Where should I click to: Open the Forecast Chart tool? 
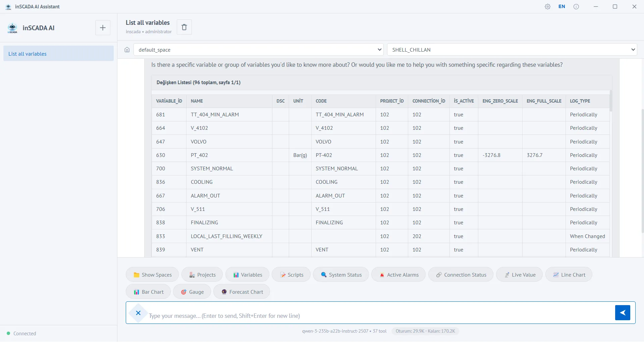[242, 291]
